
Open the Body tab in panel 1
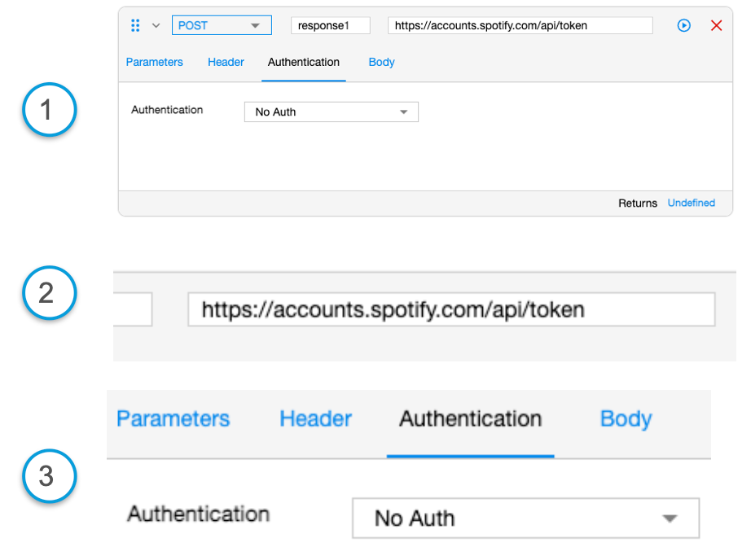(382, 62)
